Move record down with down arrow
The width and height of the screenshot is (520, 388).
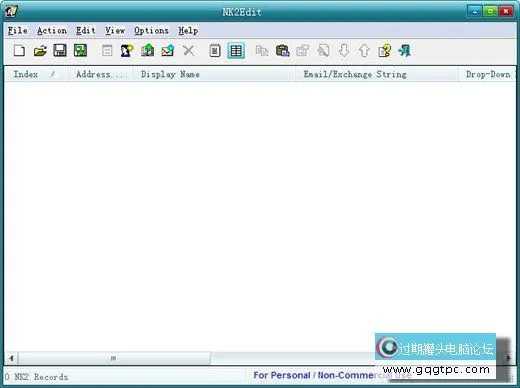344,51
